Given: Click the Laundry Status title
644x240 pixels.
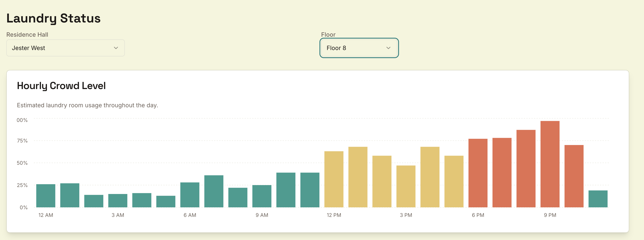Looking at the screenshot, I should pos(54,18).
